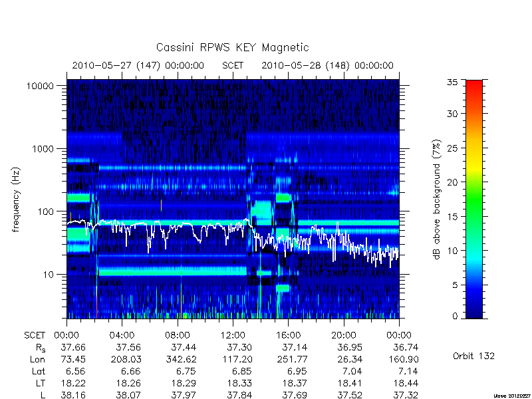Click the 30 colorbar tick label
The height and width of the screenshot is (399, 532).
tap(452, 114)
